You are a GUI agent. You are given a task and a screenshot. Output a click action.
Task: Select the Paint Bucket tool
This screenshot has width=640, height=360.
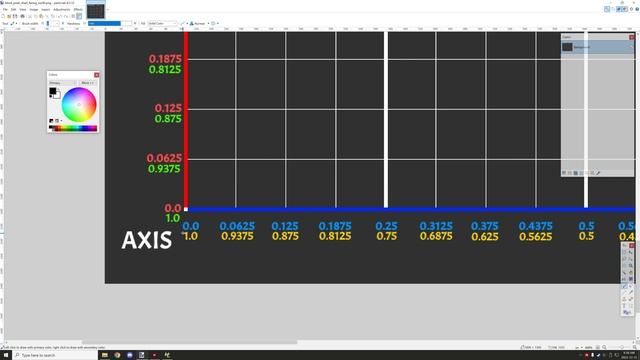[624, 279]
